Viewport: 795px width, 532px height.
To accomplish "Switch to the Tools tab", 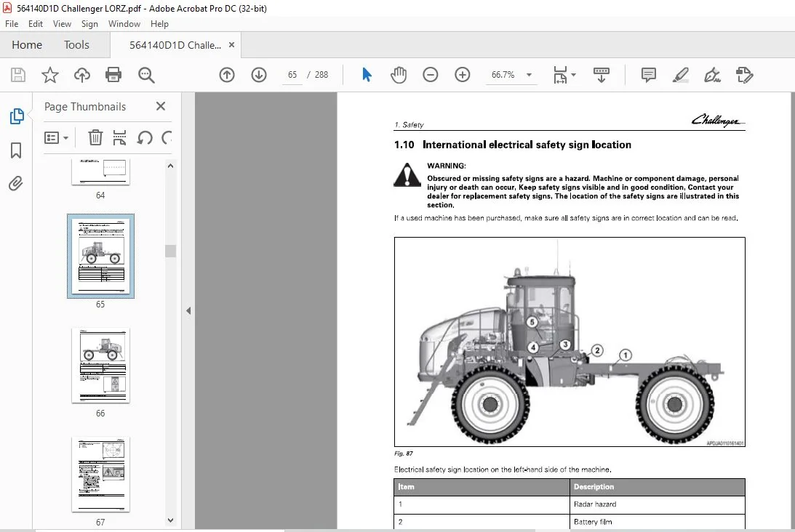I will tap(76, 45).
